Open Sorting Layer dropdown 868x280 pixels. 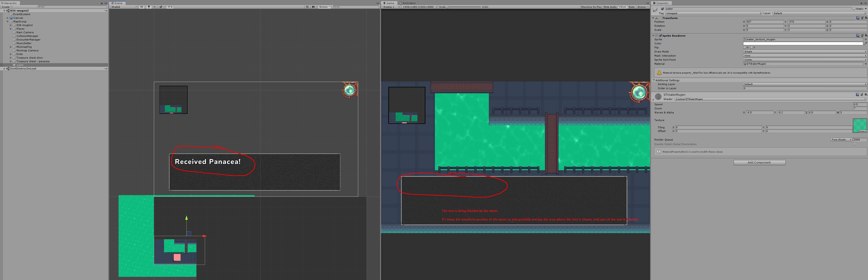click(x=805, y=84)
